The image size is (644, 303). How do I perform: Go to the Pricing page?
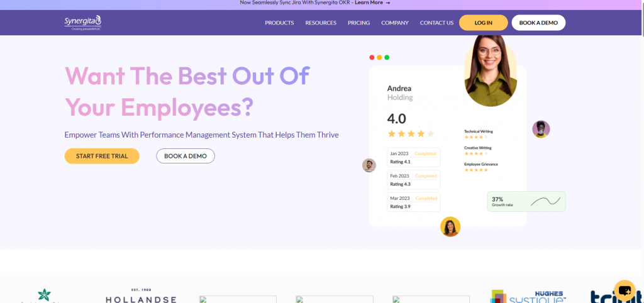(358, 23)
